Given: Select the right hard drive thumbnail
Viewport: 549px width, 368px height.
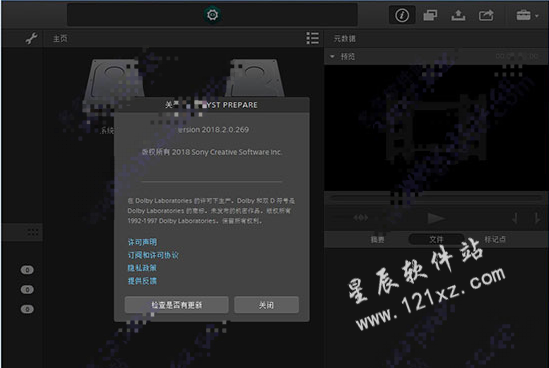Looking at the screenshot, I should pos(256,78).
